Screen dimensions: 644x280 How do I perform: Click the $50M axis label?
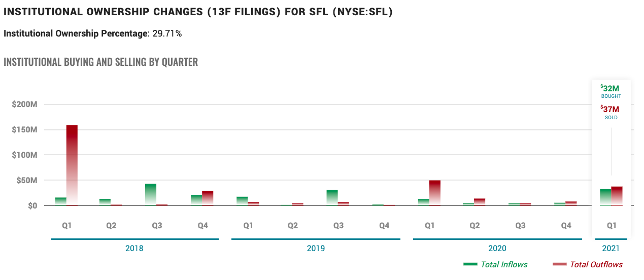click(x=27, y=181)
